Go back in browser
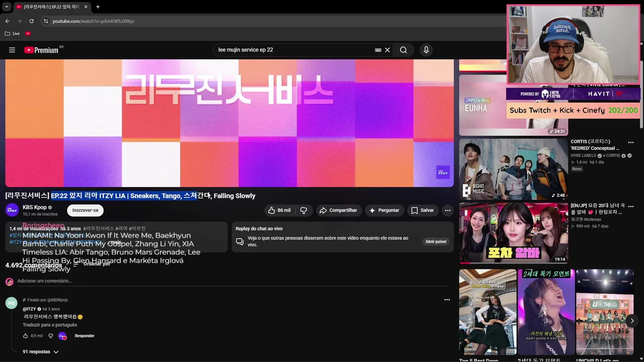The width and height of the screenshot is (644, 362). [7, 21]
